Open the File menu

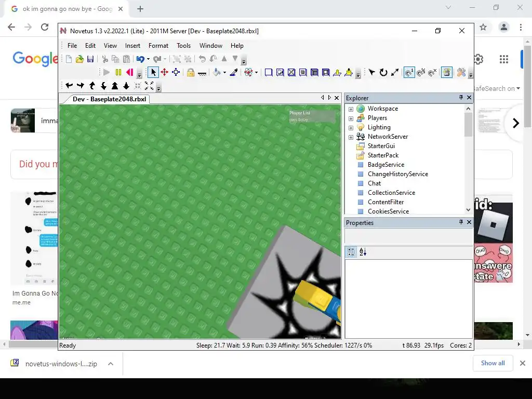[72, 46]
